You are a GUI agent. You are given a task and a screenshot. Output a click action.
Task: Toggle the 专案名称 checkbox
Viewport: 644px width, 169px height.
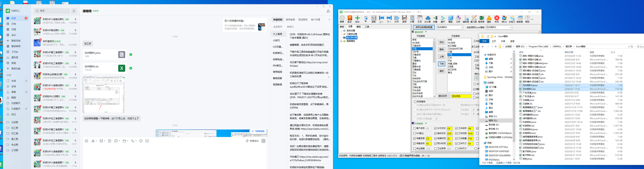(x=415, y=143)
